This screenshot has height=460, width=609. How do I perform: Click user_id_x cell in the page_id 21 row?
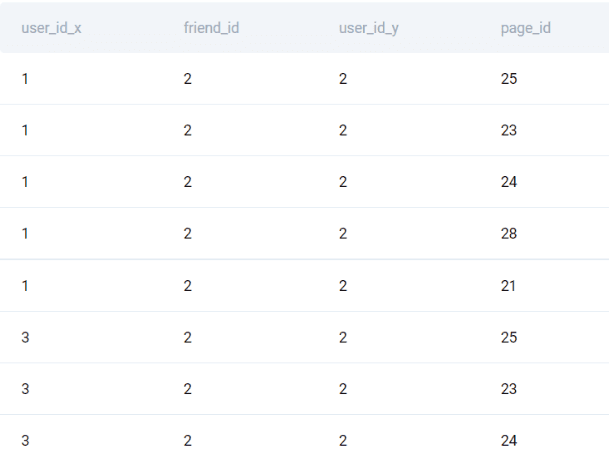coord(25,286)
